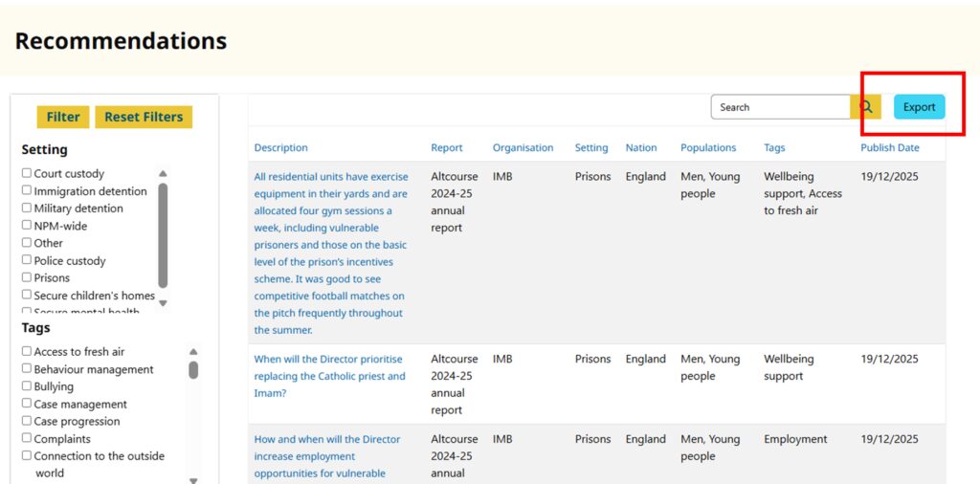Apply filters with the Filter button

[x=63, y=117]
